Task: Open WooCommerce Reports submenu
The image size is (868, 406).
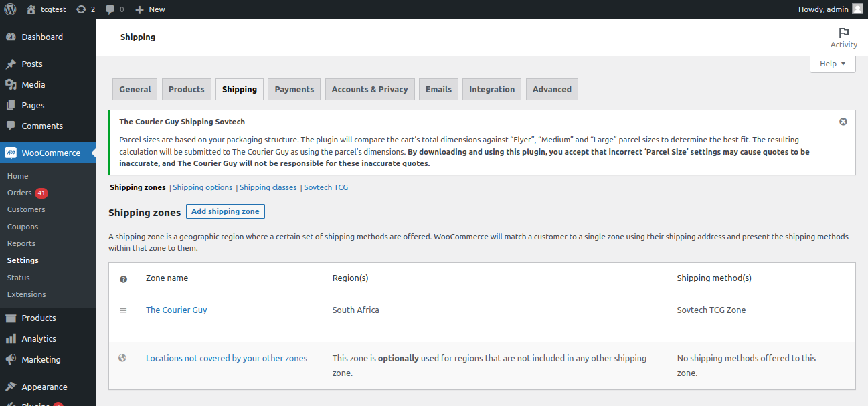Action: pyautogui.click(x=21, y=243)
